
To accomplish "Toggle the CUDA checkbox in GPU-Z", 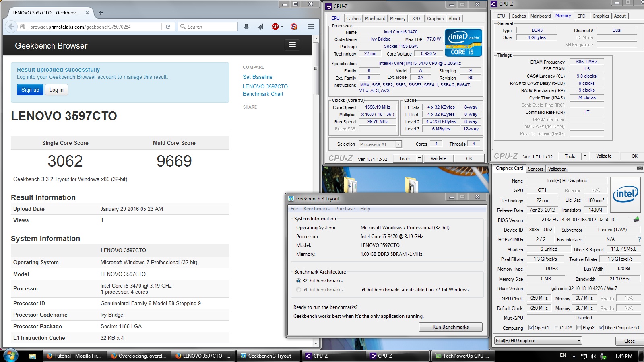I will pos(556,328).
